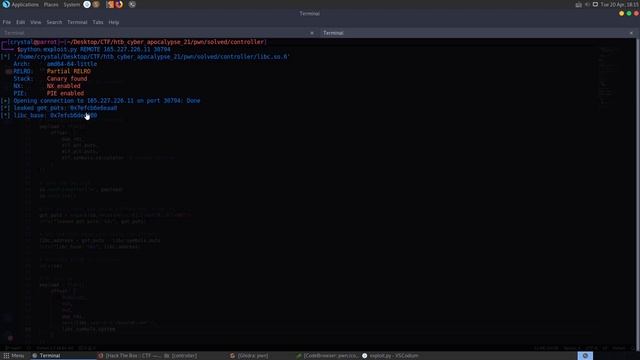
Task: Close the second Terminal tab
Action: click(x=631, y=33)
